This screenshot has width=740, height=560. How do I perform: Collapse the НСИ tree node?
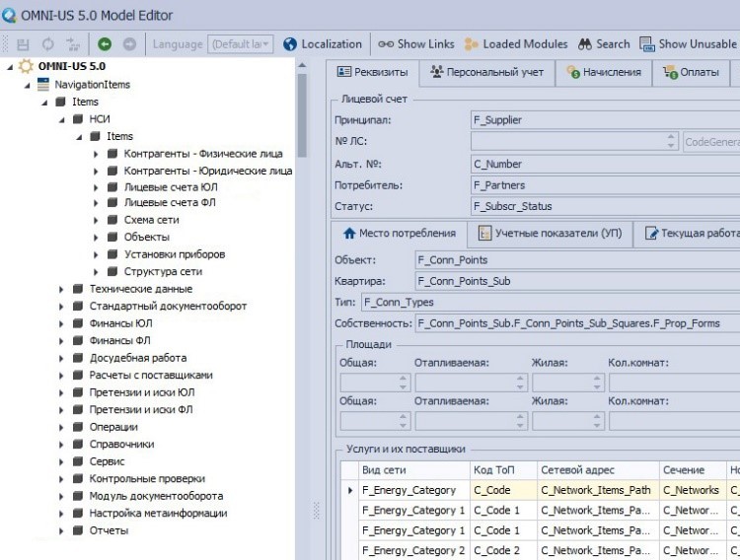click(x=62, y=120)
